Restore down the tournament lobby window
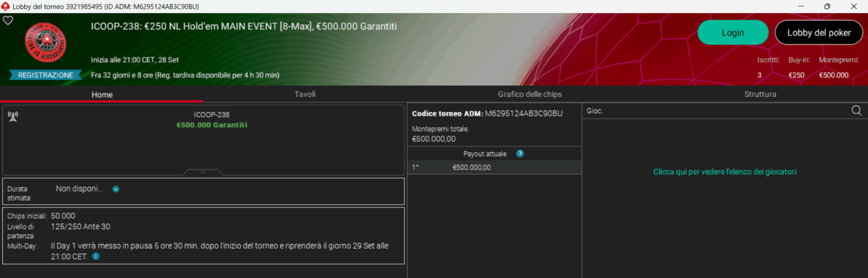The width and height of the screenshot is (868, 278). tap(827, 7)
